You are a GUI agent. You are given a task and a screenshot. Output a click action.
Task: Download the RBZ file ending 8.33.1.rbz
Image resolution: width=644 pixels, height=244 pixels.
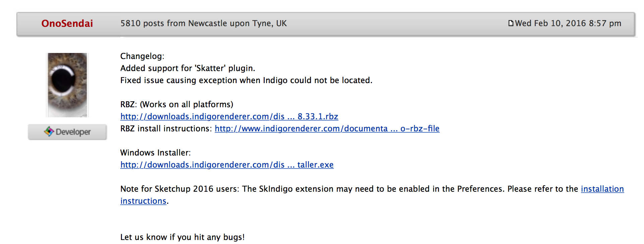pyautogui.click(x=229, y=116)
